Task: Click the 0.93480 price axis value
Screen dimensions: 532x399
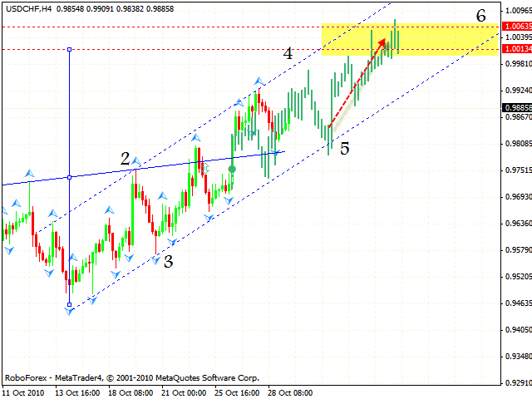Action: pyautogui.click(x=518, y=357)
